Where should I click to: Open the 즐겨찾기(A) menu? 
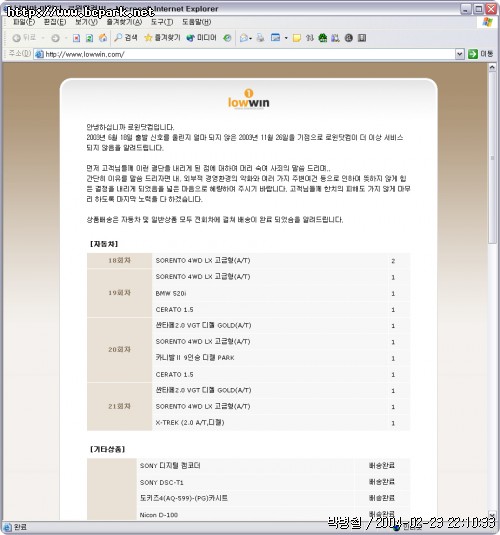point(124,22)
